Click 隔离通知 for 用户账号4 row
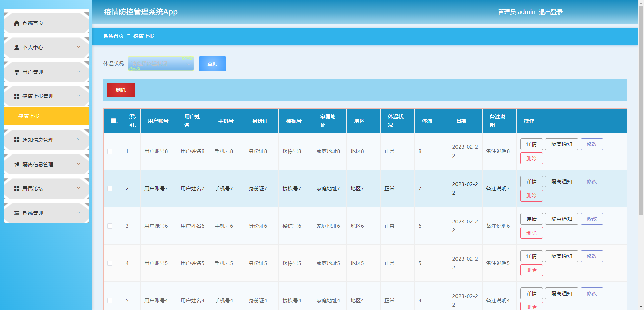Screen dimensions: 644x310 click(561, 294)
